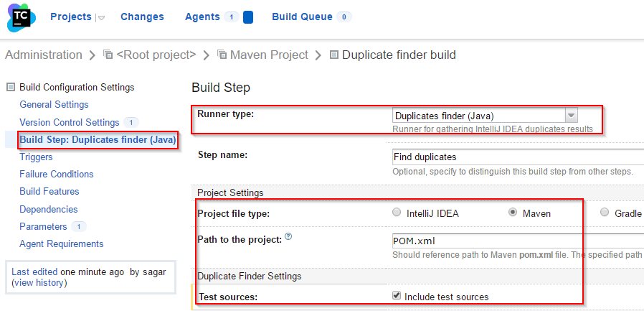Open the Failure Conditions section
The image size is (644, 311).
coord(56,174)
